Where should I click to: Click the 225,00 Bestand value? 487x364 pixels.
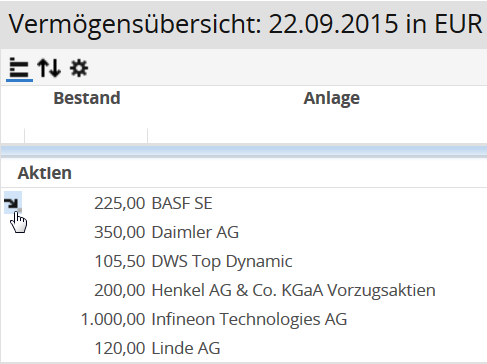120,203
